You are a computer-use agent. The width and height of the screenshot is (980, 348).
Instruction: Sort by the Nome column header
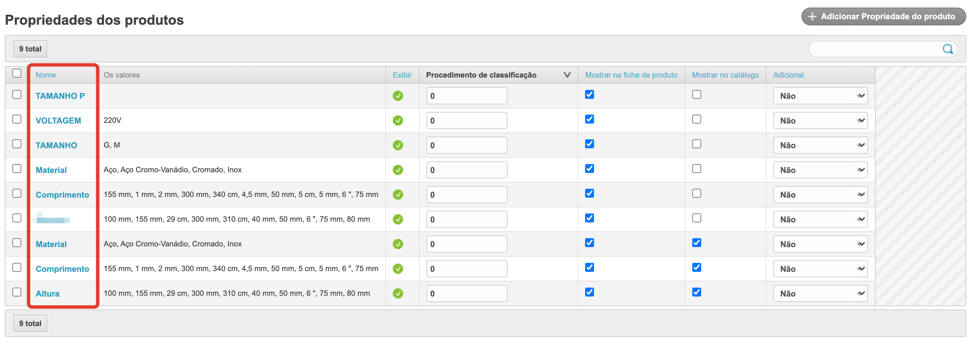point(46,75)
